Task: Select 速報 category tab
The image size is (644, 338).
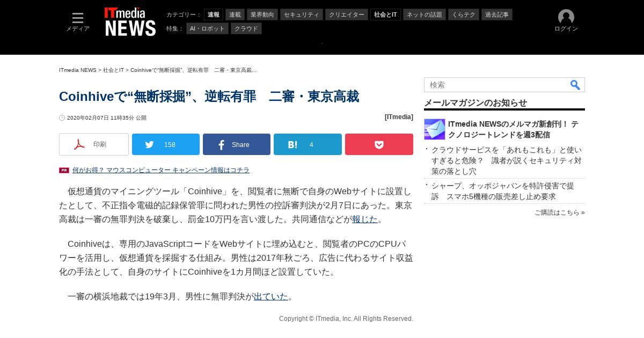Action: coord(214,14)
